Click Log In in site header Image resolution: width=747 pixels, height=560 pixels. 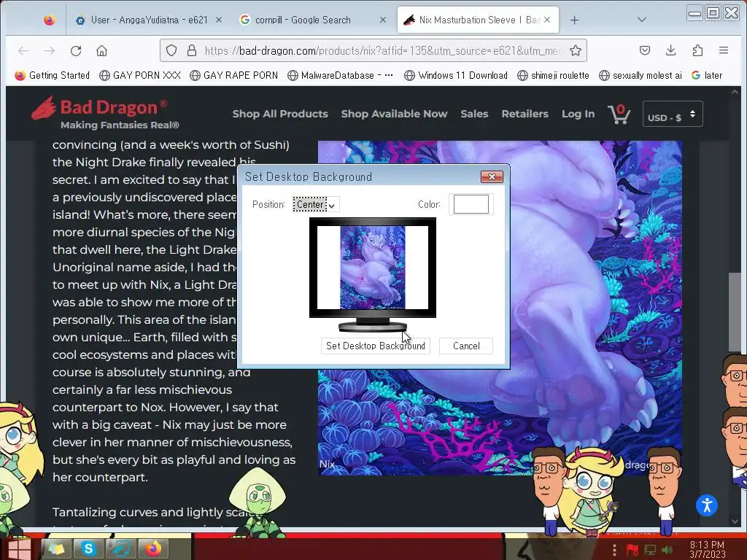click(x=578, y=114)
